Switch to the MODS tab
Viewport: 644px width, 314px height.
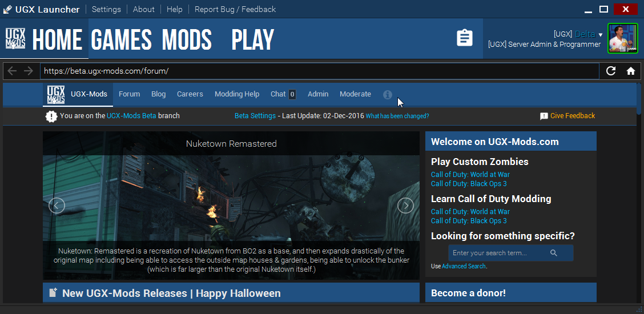[x=187, y=40]
